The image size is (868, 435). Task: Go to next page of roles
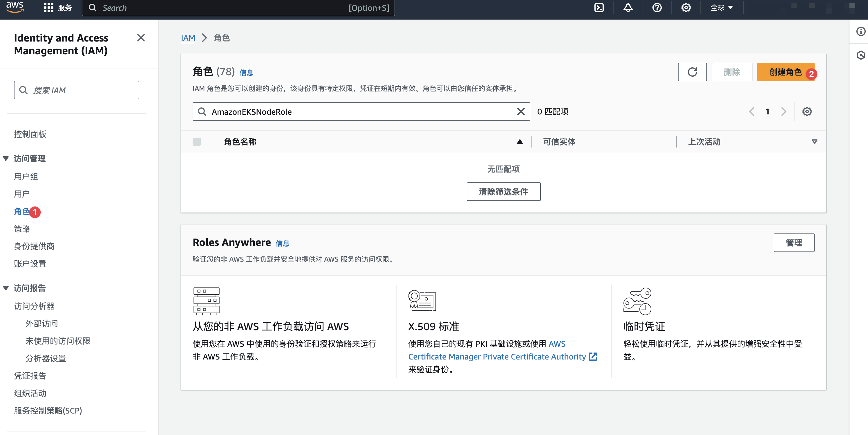pos(783,112)
